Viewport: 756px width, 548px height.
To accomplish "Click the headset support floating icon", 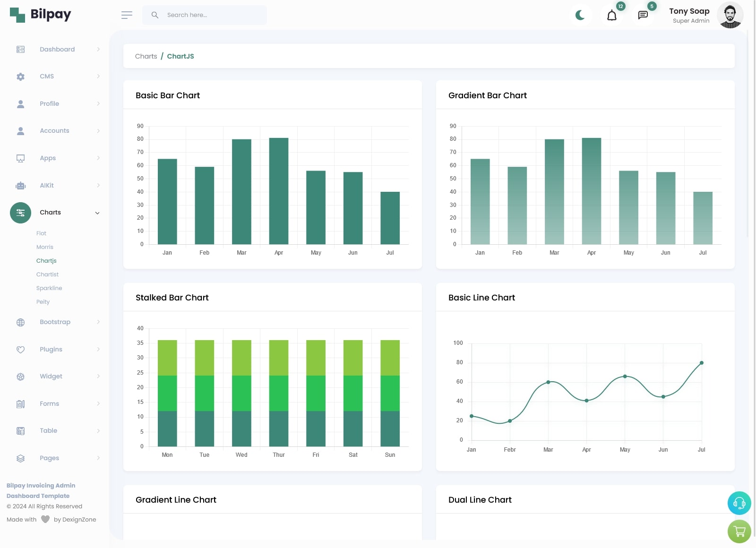I will point(739,503).
